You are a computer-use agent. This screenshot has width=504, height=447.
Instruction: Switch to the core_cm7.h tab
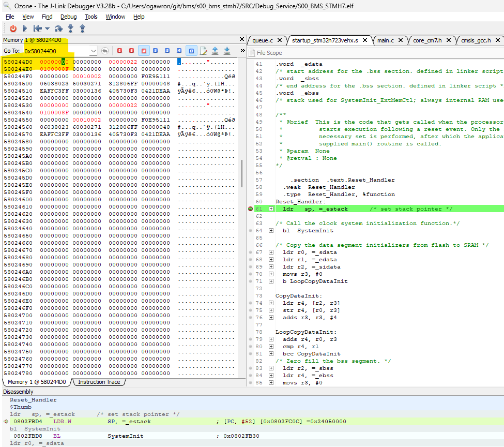tap(427, 40)
